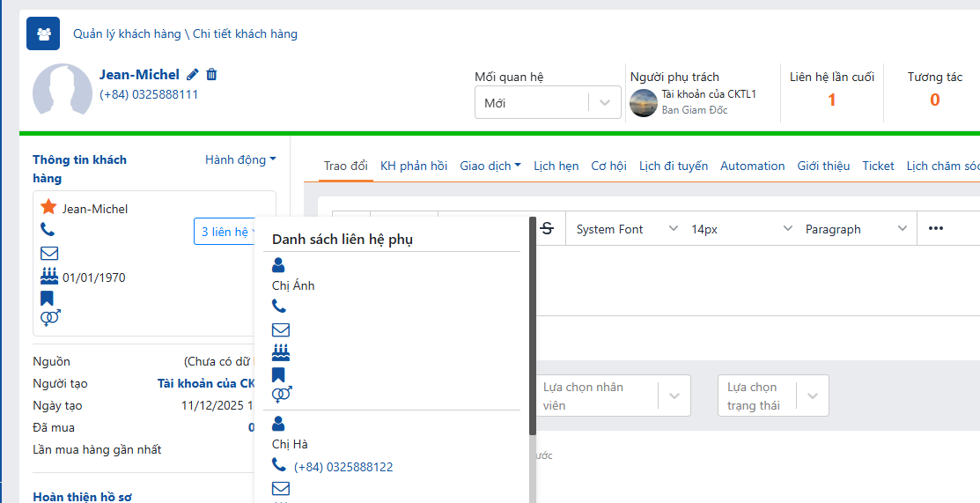980x503 pixels.
Task: Click the gender icon under Chị Ánh
Action: [282, 395]
